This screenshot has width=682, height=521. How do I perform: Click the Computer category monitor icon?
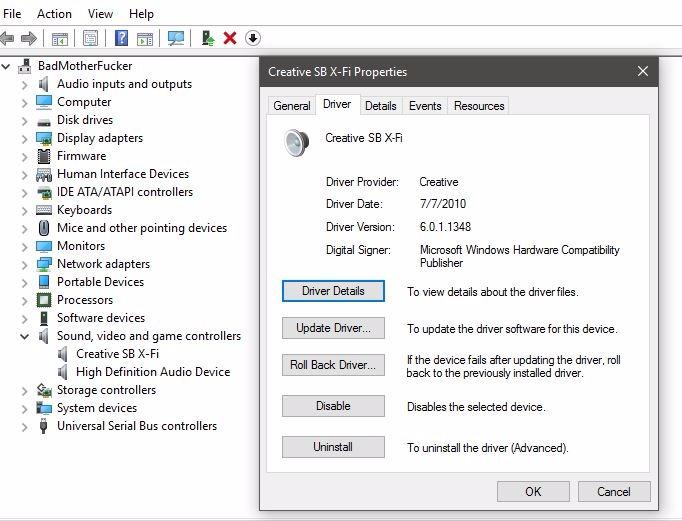click(x=44, y=102)
